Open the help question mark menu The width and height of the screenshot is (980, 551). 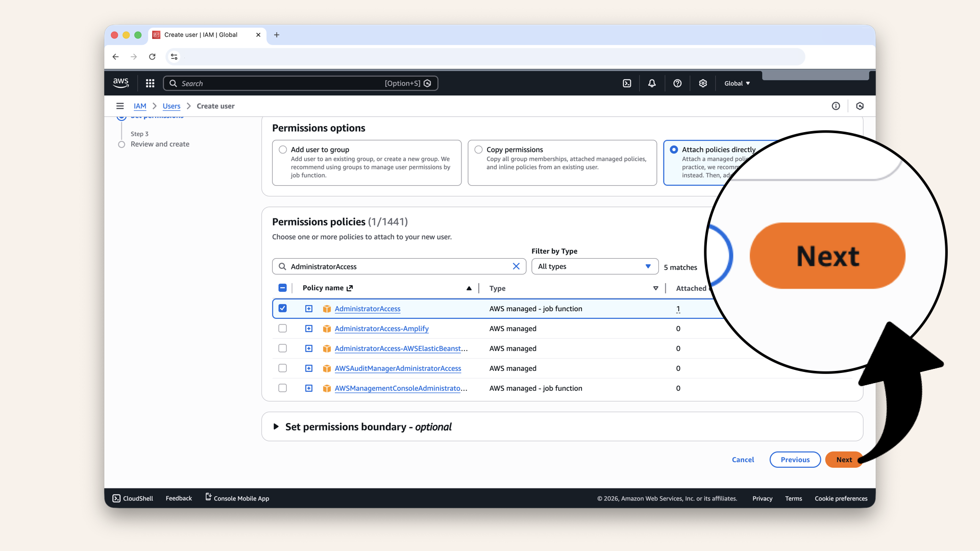click(x=677, y=83)
